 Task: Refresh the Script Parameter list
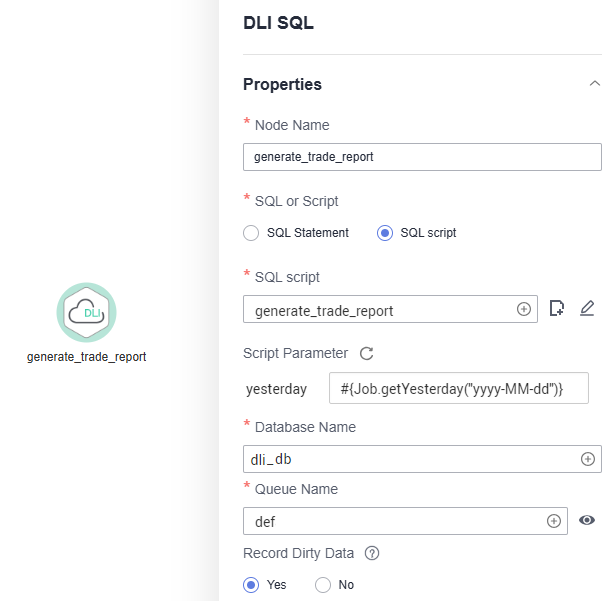coord(367,353)
